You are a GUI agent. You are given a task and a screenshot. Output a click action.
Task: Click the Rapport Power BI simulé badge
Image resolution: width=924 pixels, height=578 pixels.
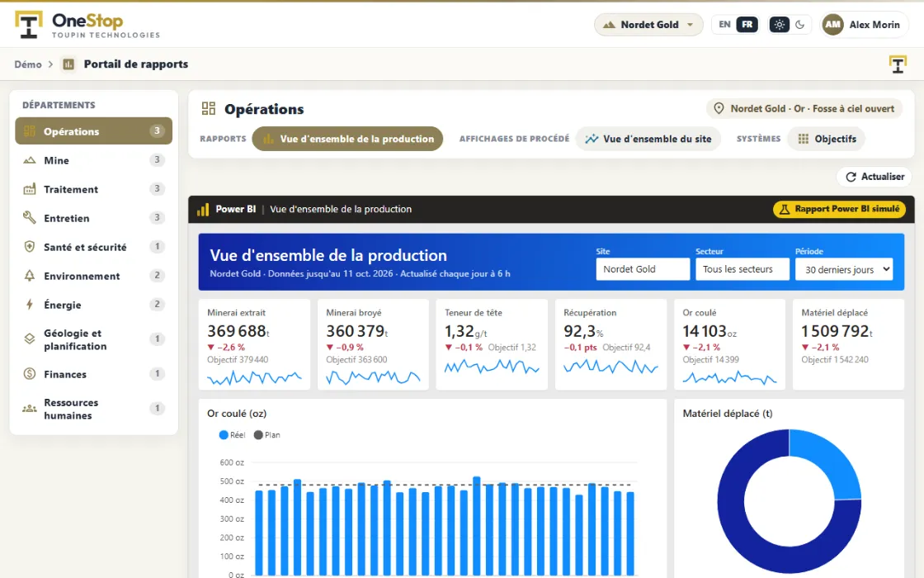tap(839, 210)
